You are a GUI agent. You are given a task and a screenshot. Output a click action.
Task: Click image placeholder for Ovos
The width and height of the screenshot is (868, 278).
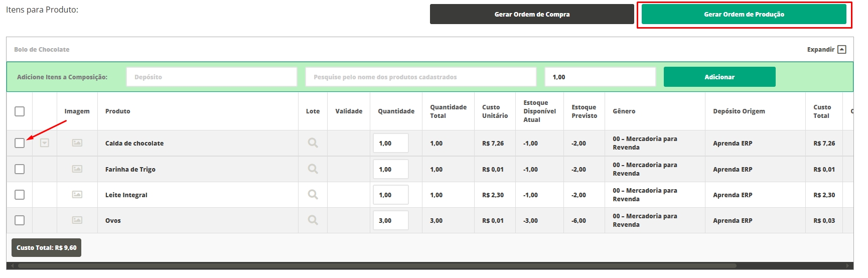(77, 220)
